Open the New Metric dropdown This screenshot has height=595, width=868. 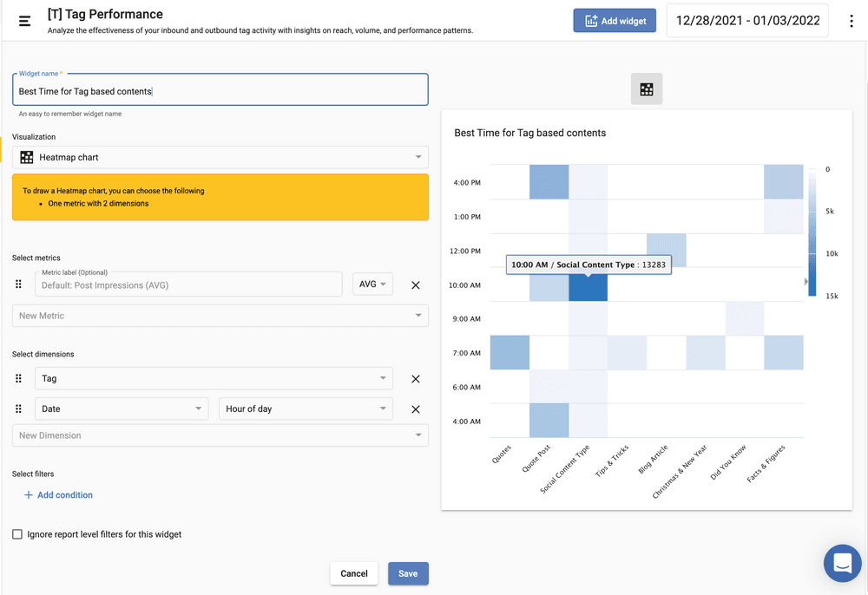click(x=220, y=316)
